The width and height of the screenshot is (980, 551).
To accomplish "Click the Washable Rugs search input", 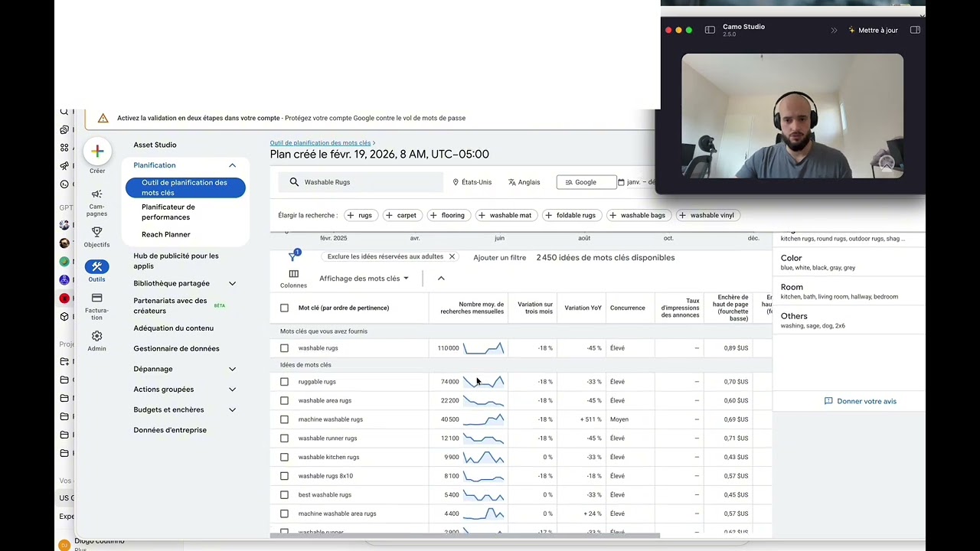I will [x=361, y=182].
